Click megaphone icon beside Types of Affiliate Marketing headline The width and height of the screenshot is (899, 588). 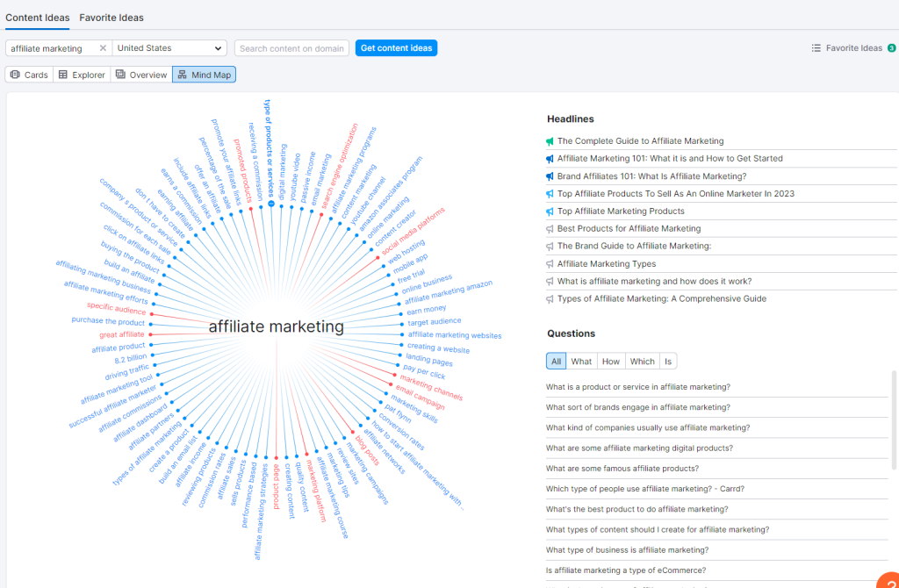pos(550,299)
